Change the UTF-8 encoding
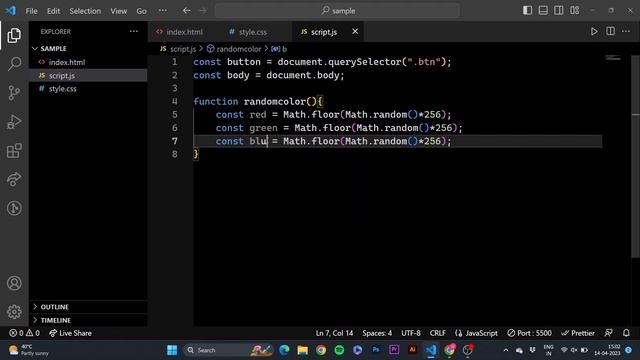 pos(411,333)
